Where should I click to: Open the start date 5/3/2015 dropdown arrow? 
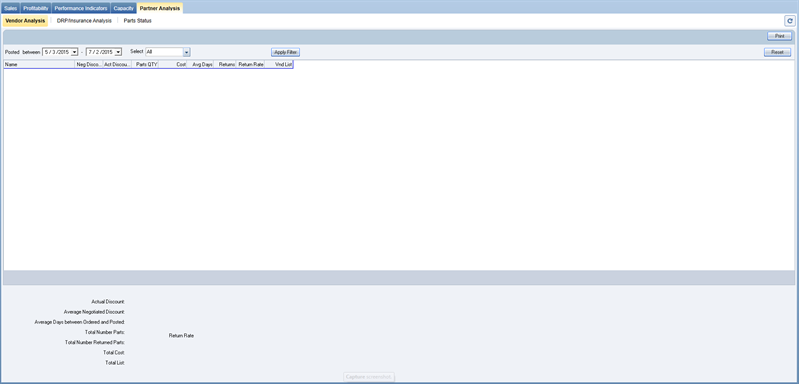(x=74, y=52)
